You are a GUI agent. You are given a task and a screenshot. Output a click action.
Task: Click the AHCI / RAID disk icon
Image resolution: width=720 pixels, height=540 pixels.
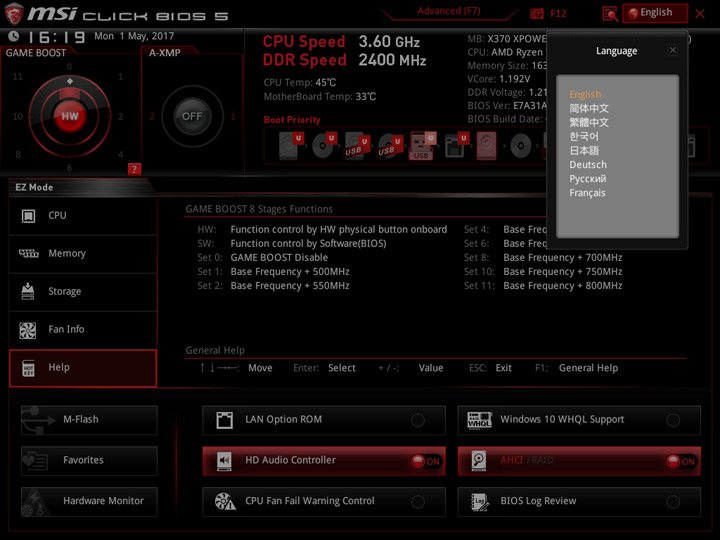478,461
